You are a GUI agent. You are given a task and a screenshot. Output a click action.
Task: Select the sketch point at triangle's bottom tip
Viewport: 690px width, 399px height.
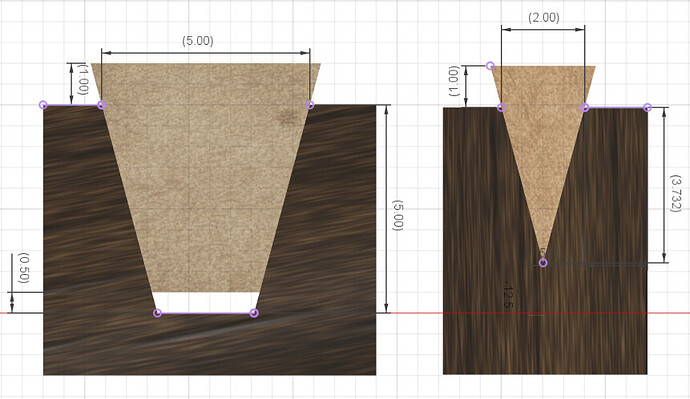point(543,263)
